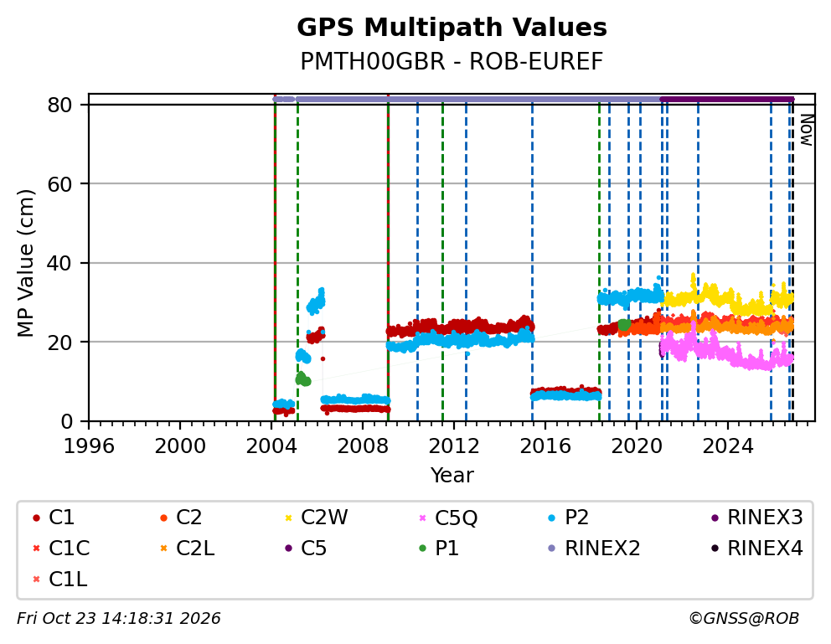Click the 2008 x-axis tick label

coord(363,446)
